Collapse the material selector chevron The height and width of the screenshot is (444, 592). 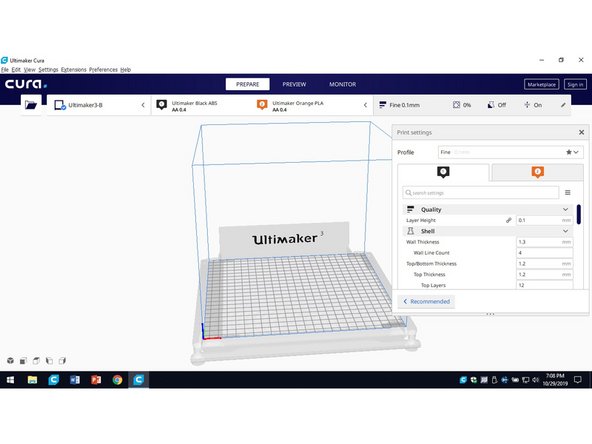(365, 105)
